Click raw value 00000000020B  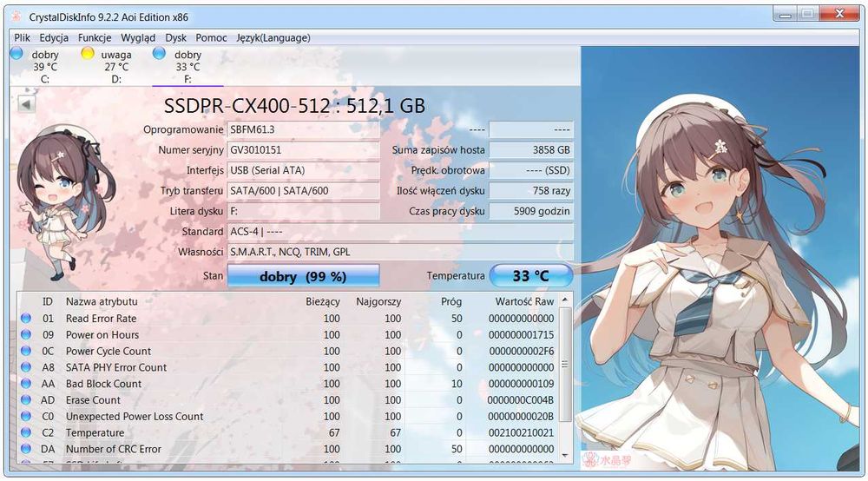point(521,416)
